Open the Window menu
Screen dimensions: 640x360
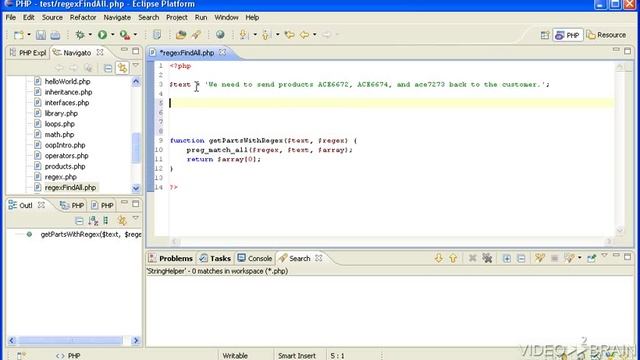(x=226, y=18)
